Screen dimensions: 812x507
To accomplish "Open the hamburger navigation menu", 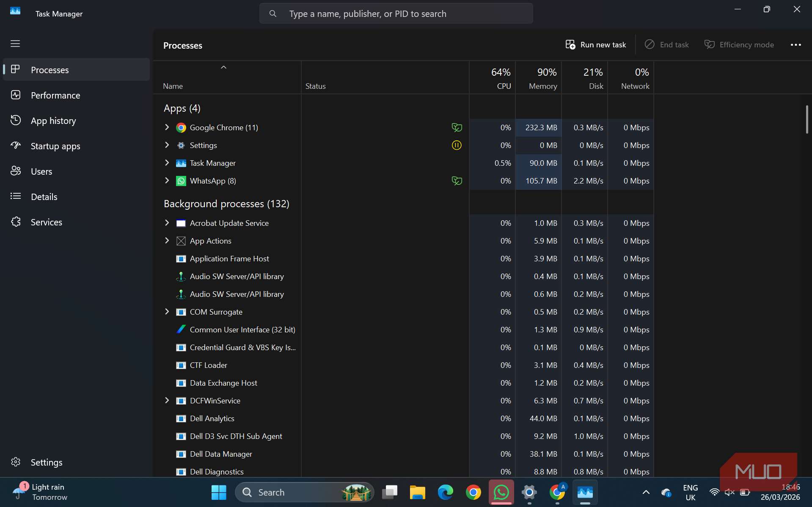I will click(15, 44).
